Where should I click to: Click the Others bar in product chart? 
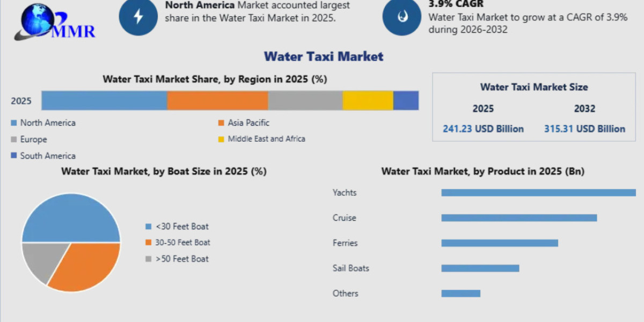click(460, 294)
